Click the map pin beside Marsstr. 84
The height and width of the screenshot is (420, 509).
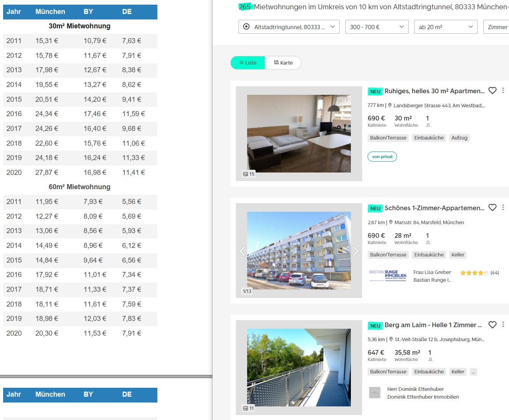[391, 222]
